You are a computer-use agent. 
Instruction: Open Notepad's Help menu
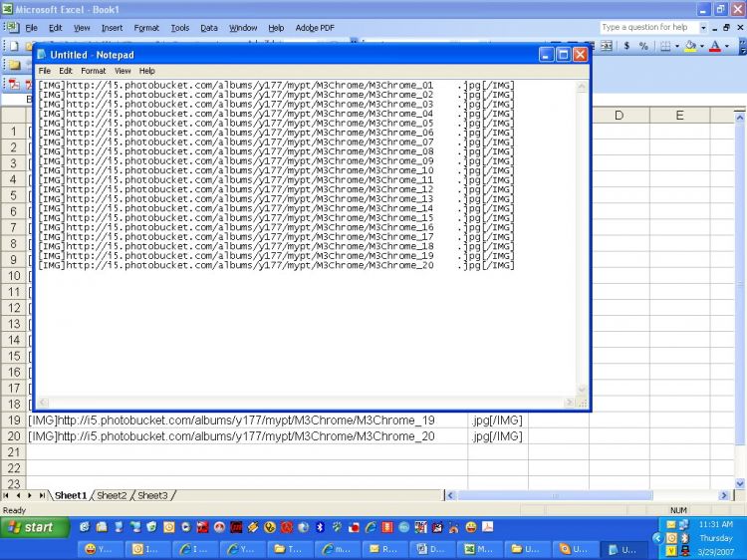coord(146,71)
